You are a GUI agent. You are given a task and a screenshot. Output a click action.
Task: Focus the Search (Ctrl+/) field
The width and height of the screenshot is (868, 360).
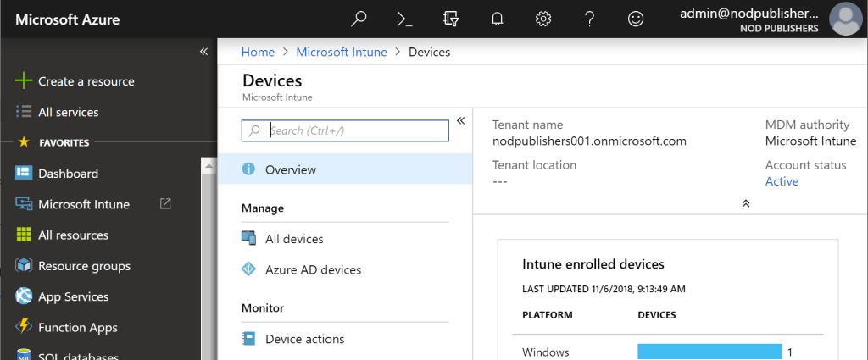(x=345, y=130)
